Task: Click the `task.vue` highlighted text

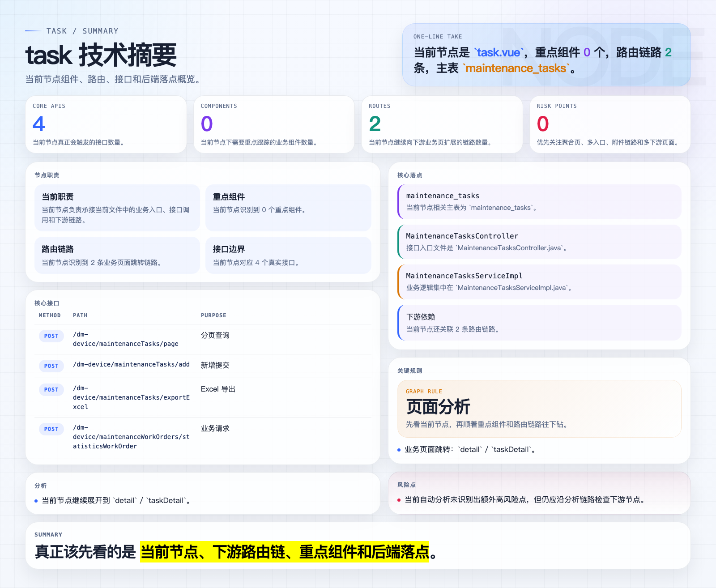Action: [499, 52]
